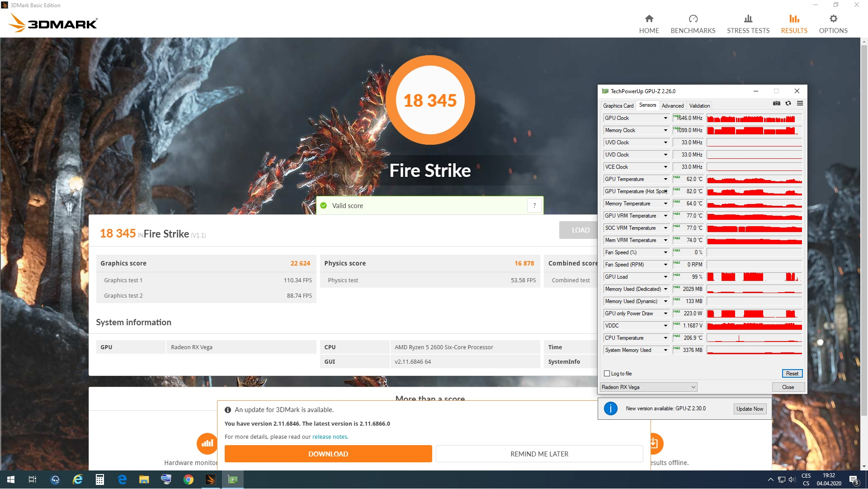Click the 3DMark logo
The height and width of the screenshot is (489, 868).
[x=53, y=23]
